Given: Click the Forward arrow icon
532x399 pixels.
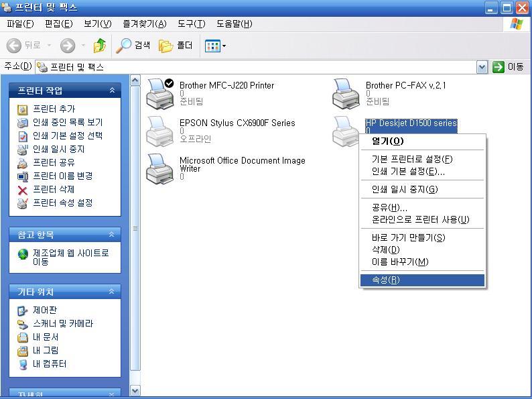Looking at the screenshot, I should tap(68, 45).
